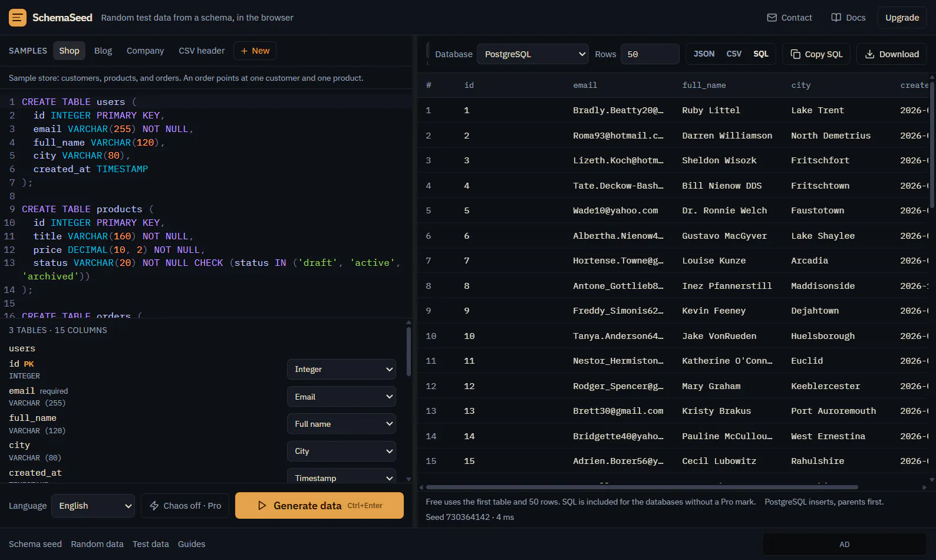Select the Shop sample tab

(x=69, y=51)
